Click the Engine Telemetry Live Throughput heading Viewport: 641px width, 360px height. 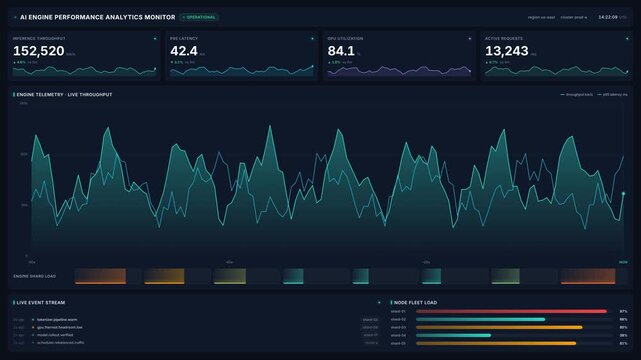(x=64, y=94)
